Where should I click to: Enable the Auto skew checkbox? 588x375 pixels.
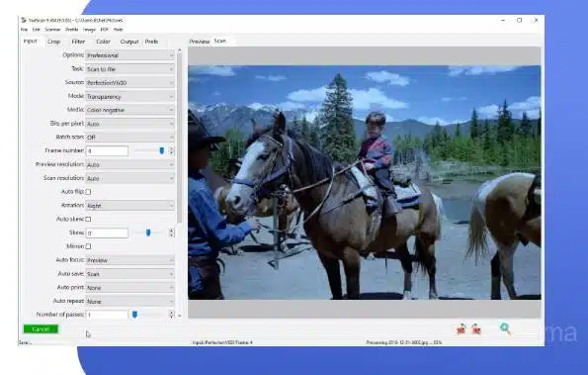point(88,219)
